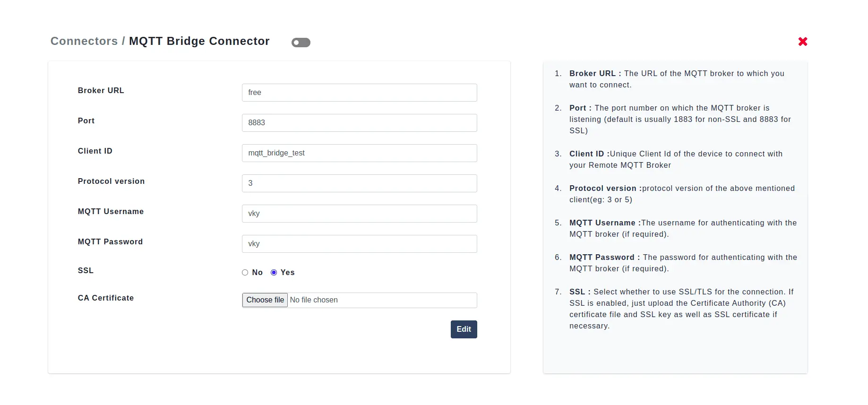
Task: Close the connector form with red X
Action: (802, 42)
